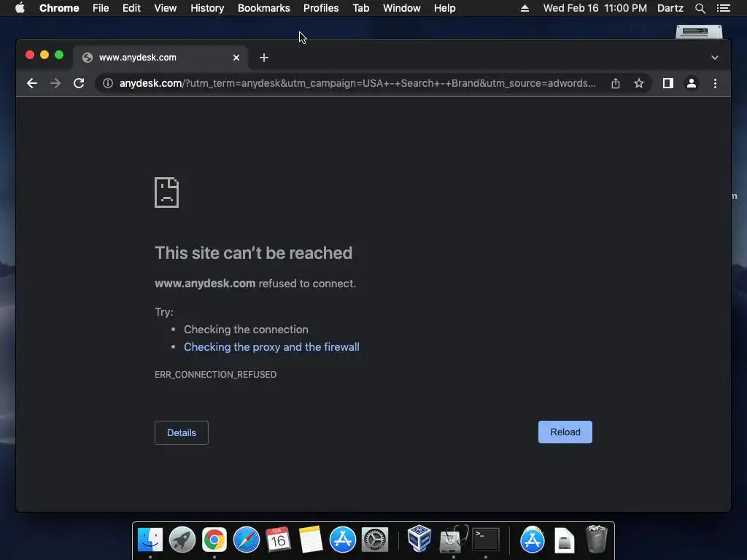This screenshot has width=747, height=560.
Task: Open Spotlight search magnifier icon
Action: tap(700, 8)
